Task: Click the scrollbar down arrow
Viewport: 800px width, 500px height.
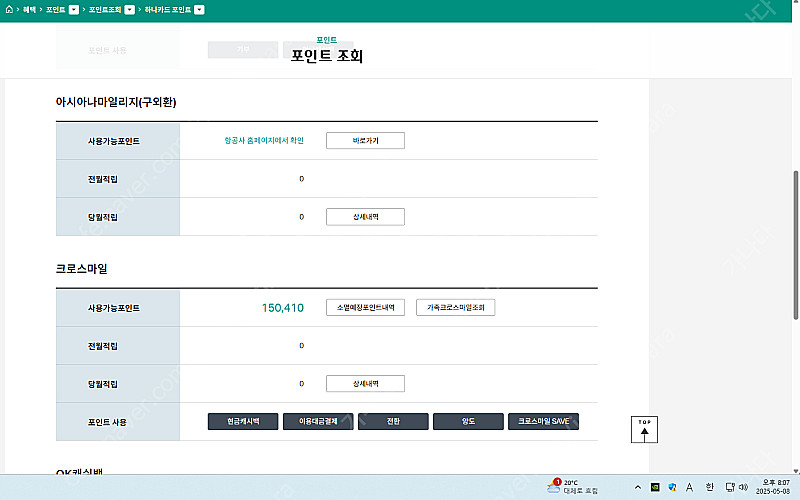Action: [x=796, y=471]
